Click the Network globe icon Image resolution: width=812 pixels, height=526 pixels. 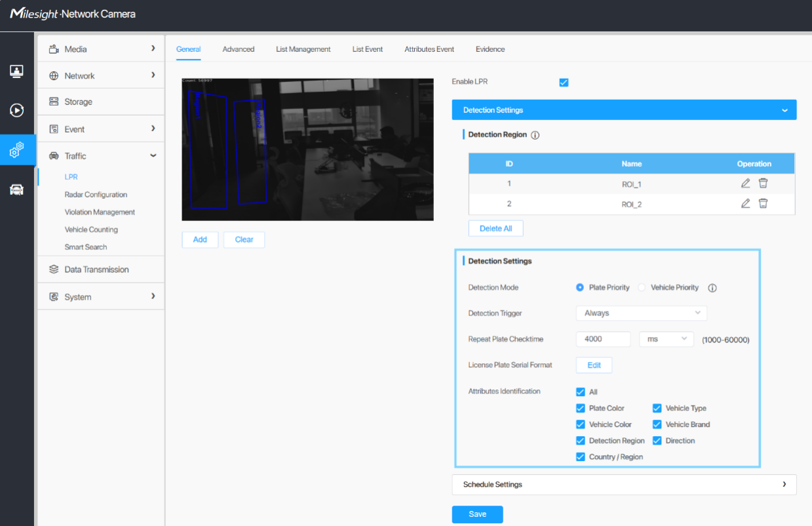[x=54, y=76]
